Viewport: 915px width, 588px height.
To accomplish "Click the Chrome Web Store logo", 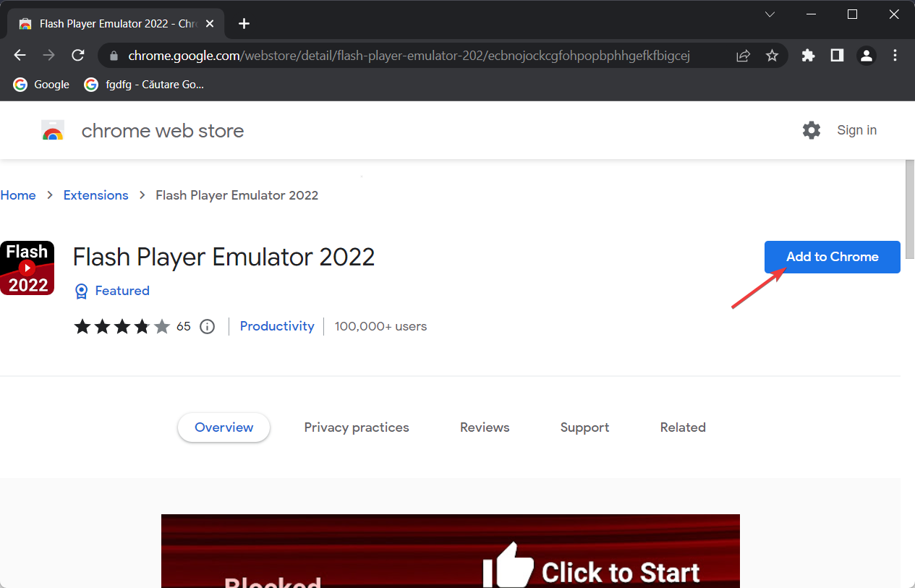I will (x=53, y=130).
